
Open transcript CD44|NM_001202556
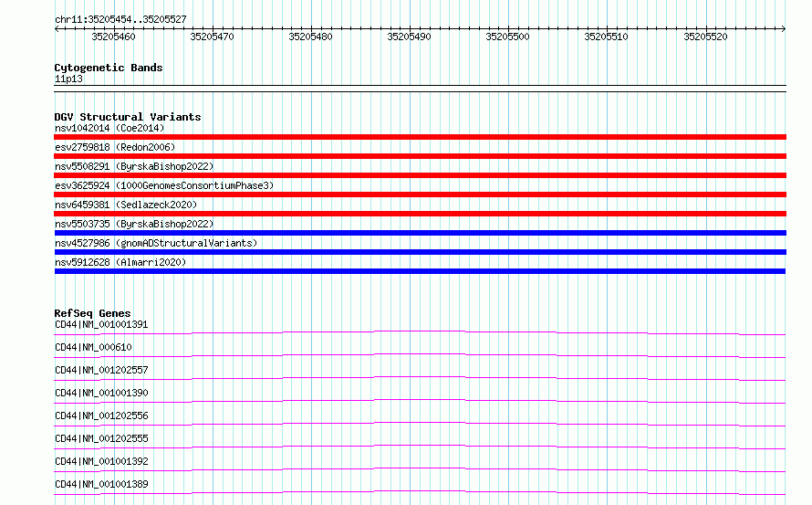point(101,416)
